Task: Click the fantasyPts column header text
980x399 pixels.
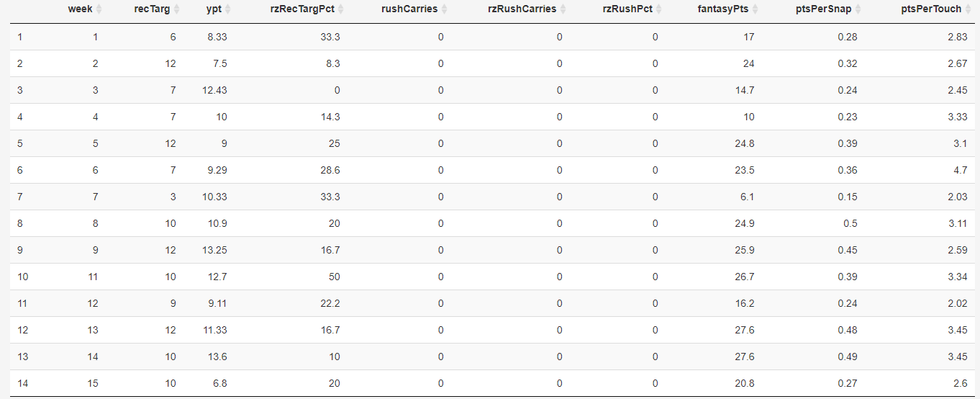Action: pos(723,9)
